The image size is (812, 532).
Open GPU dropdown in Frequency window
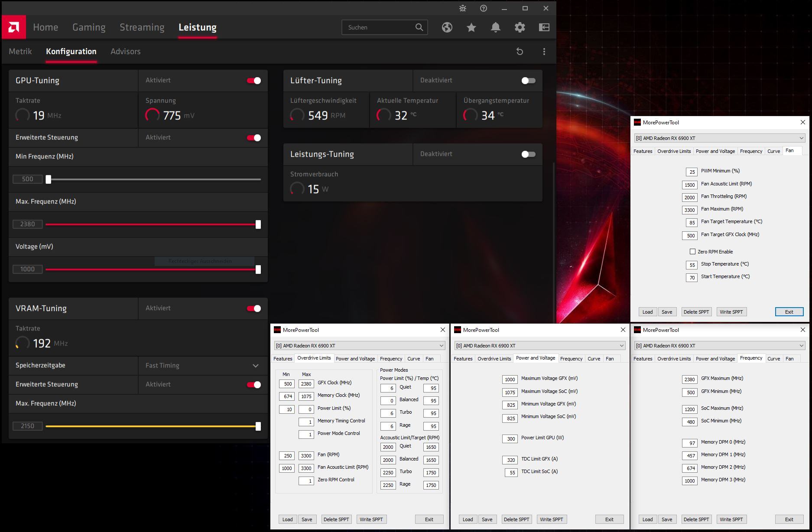click(720, 346)
